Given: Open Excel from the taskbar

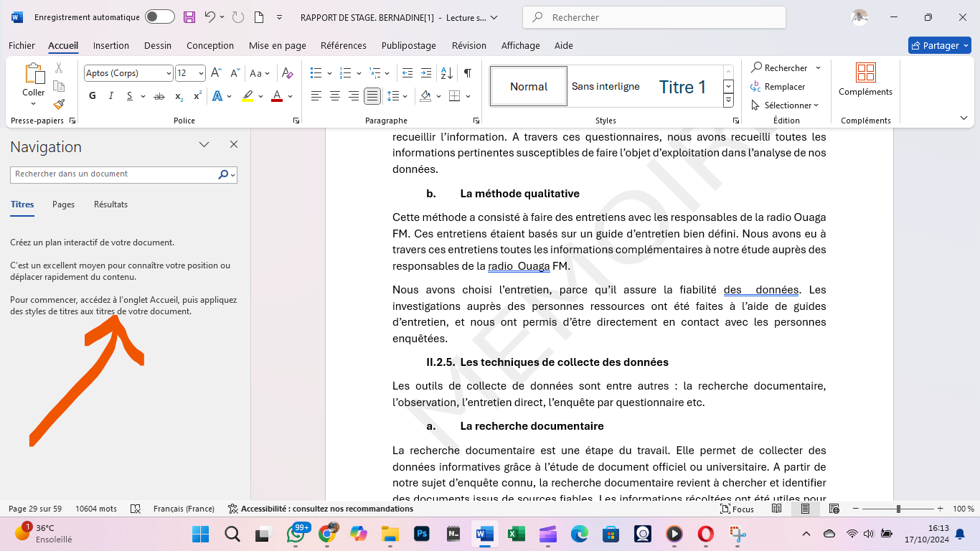Looking at the screenshot, I should [x=516, y=534].
